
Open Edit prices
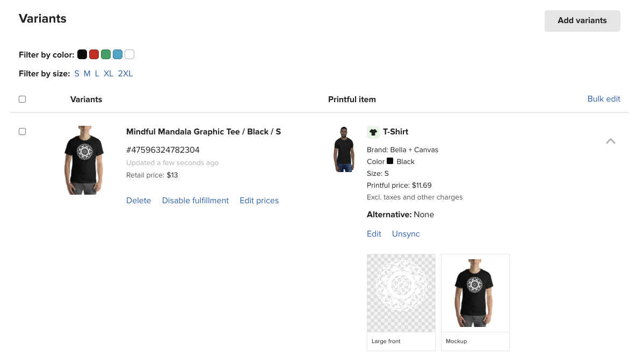tap(259, 201)
